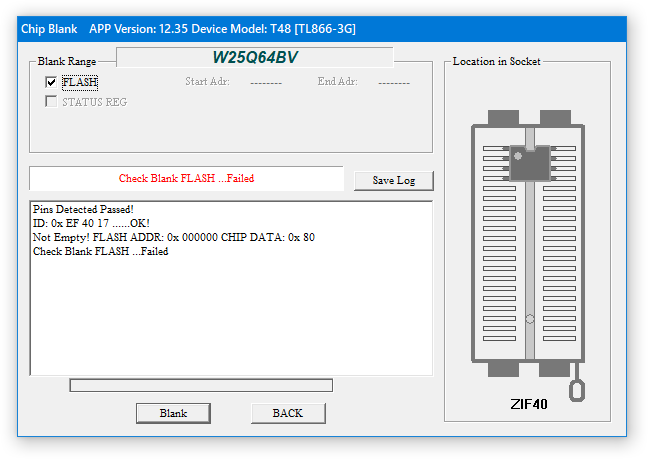
Task: Click the Chip Blank window title bar
Action: click(x=300, y=27)
